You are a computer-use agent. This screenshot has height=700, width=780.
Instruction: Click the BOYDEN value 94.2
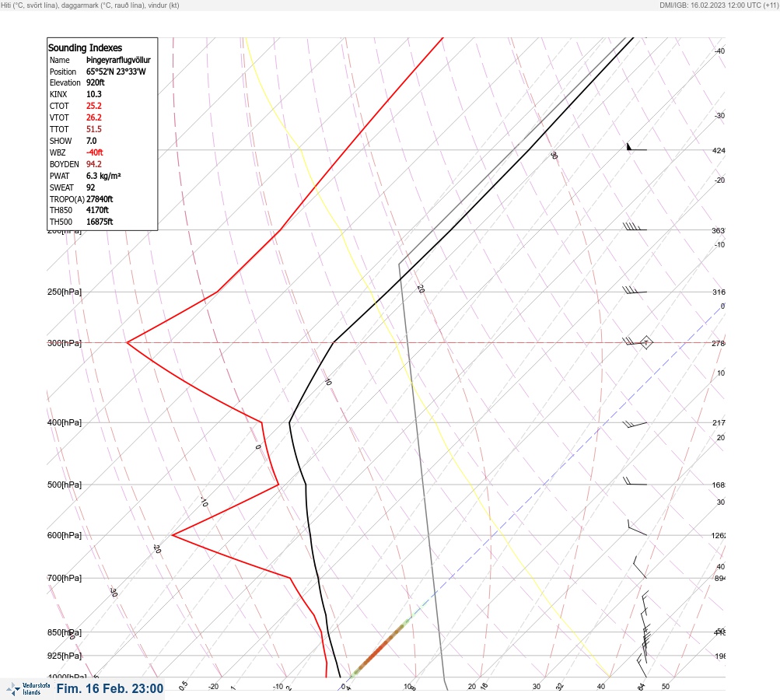pyautogui.click(x=94, y=164)
